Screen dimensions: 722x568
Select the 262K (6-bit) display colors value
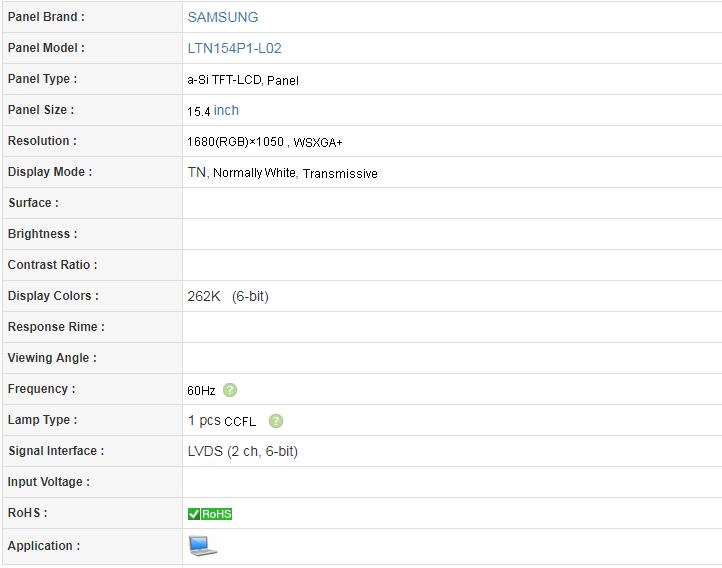[x=228, y=296]
